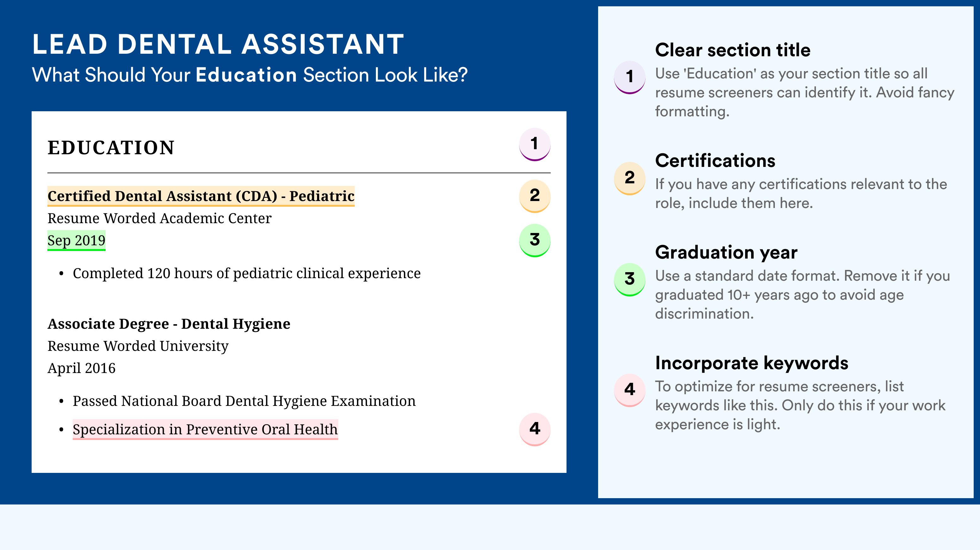Click highlighted Specialization in Preventive Oral Health
The width and height of the screenshot is (980, 550).
205,430
